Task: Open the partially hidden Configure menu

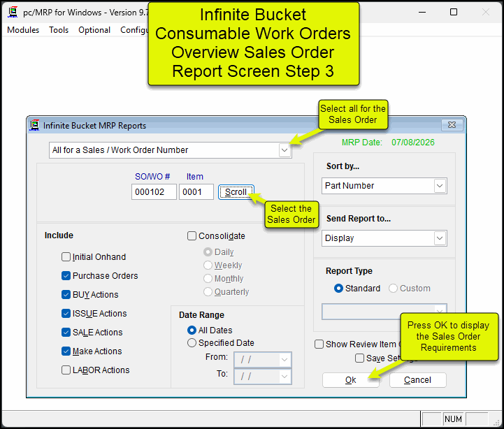Action: [x=134, y=30]
